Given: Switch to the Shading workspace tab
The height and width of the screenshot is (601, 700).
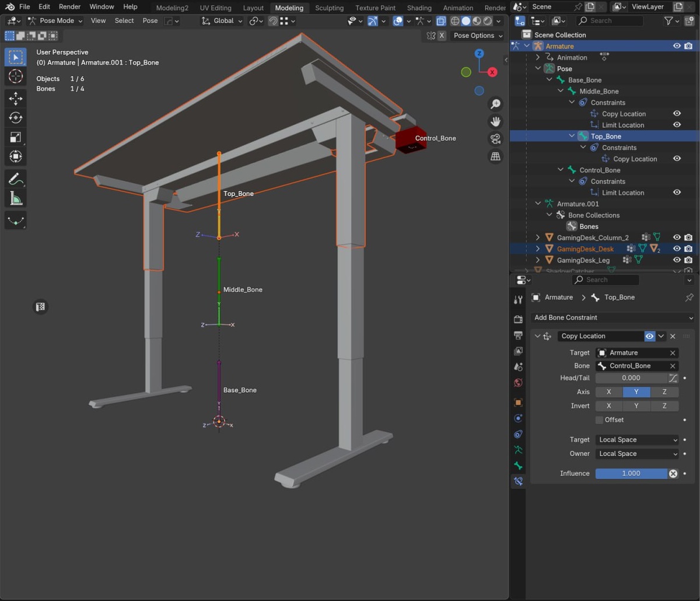Looking at the screenshot, I should [419, 8].
